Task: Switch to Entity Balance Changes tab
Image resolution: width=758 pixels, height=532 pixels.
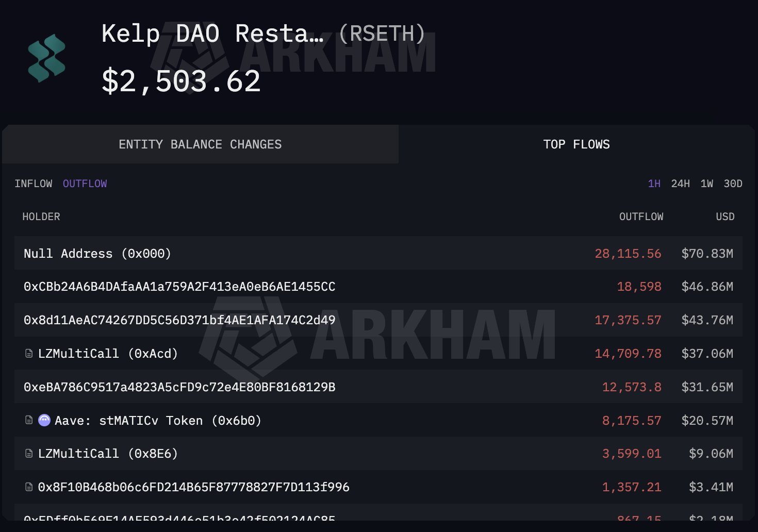Action: [x=200, y=144]
